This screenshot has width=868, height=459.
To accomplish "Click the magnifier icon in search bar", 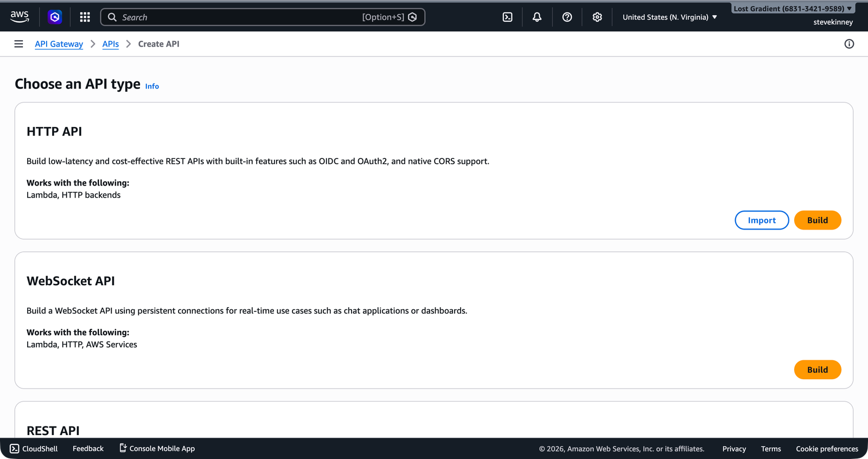I will point(112,17).
